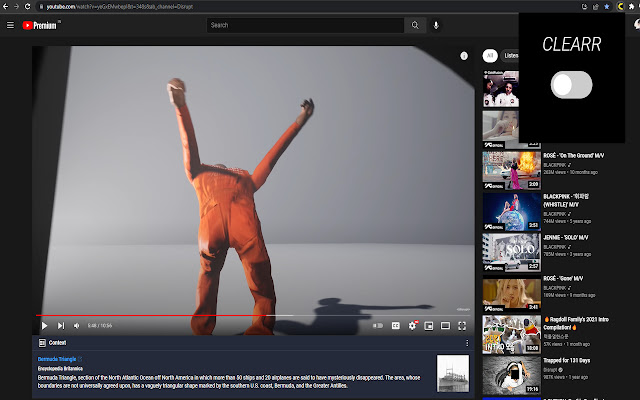Open ROSÉ - 'Gone' M/V title
The height and width of the screenshot is (400, 640).
pos(563,279)
